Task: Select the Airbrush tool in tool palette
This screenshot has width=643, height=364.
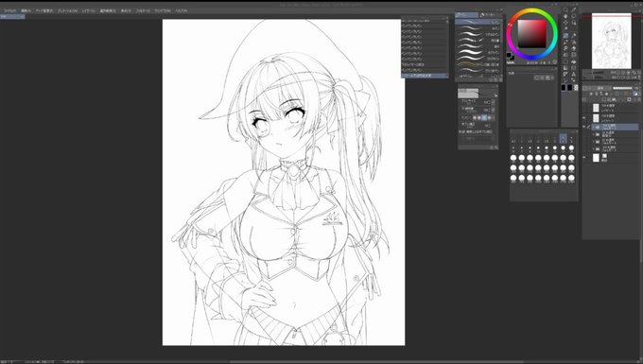Action: pos(574,43)
